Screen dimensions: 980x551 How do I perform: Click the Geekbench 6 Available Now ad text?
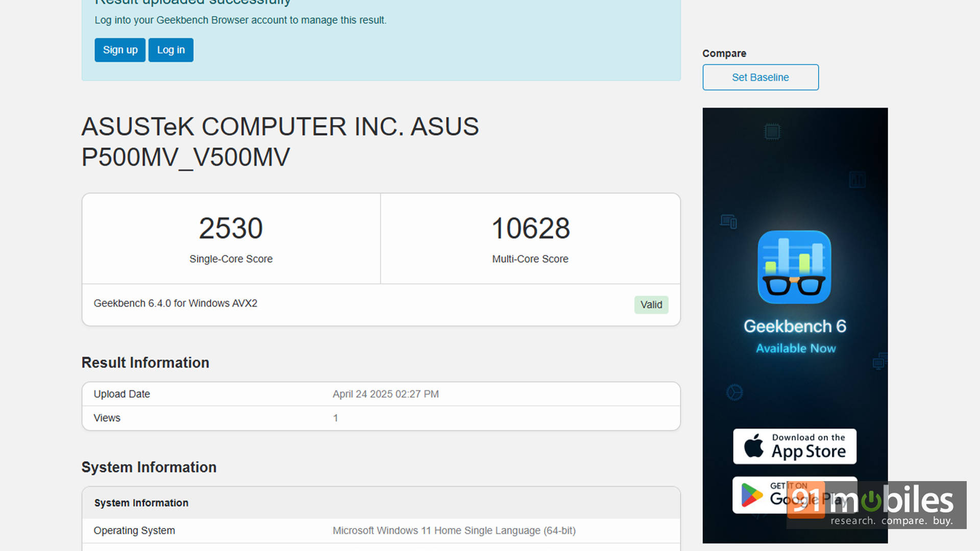pyautogui.click(x=795, y=336)
